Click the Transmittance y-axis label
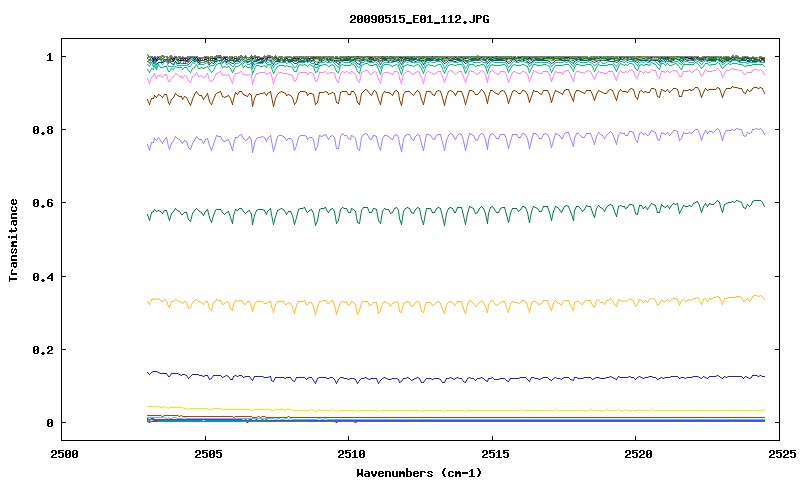This screenshot has width=800, height=480. 13,240
